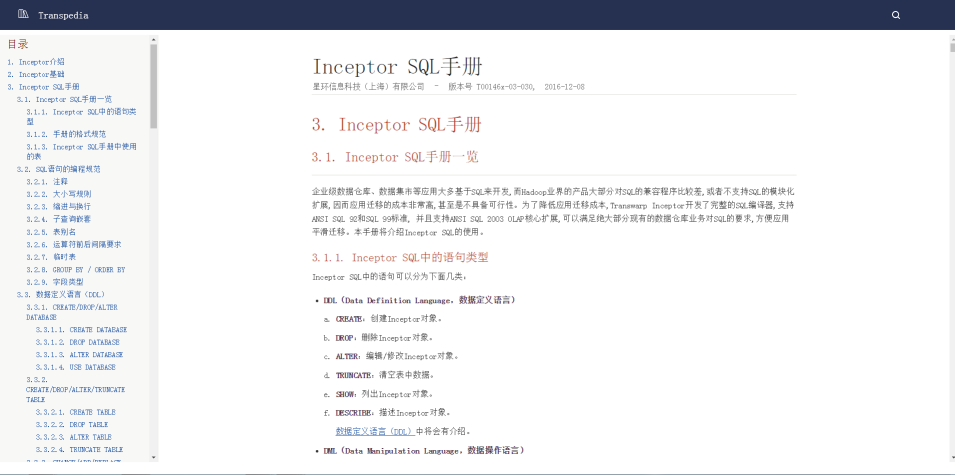Click list item TRUNCATE: 清空表中数据

385,375
